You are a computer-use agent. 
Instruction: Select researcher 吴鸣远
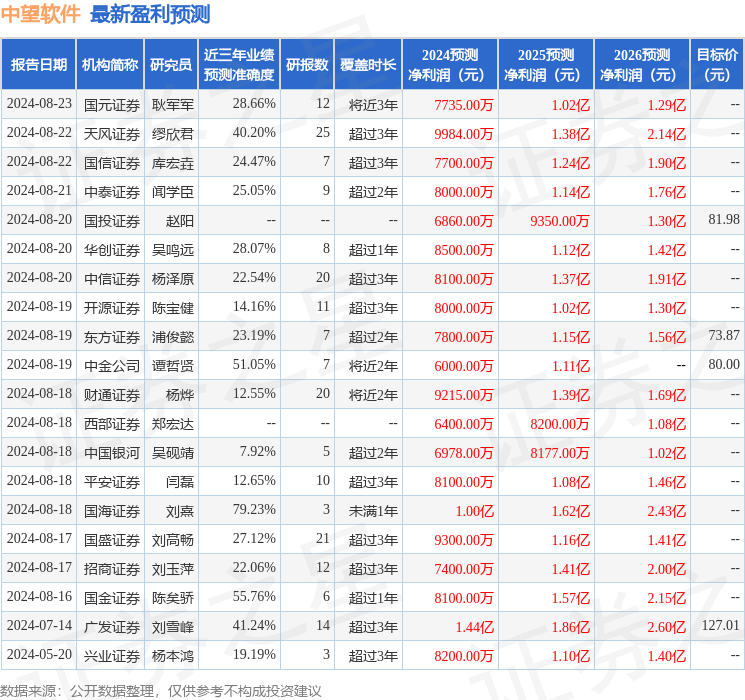click(x=173, y=250)
